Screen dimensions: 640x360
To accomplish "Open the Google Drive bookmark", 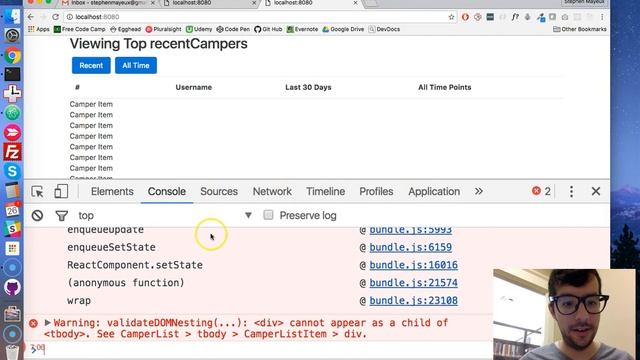I will 343,29.
